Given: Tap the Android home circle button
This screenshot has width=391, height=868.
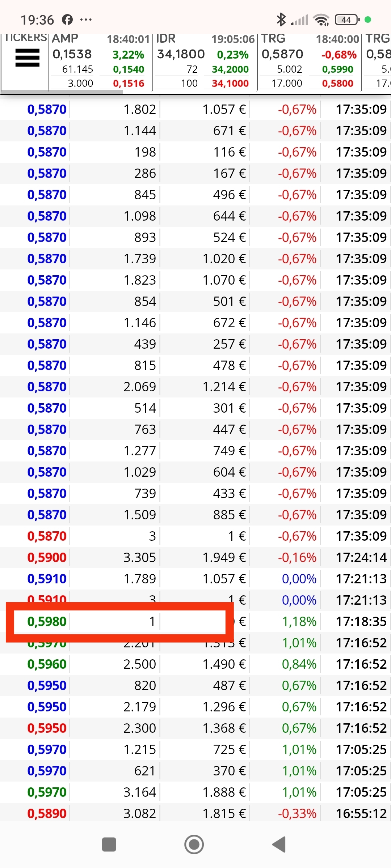Looking at the screenshot, I should click(x=194, y=844).
